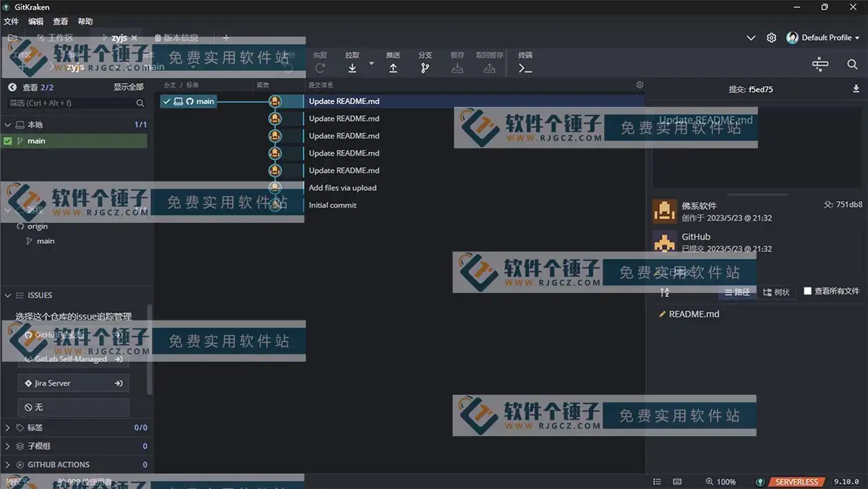Click the graph column settings gear
Screen dimensions: 868x489
click(639, 85)
